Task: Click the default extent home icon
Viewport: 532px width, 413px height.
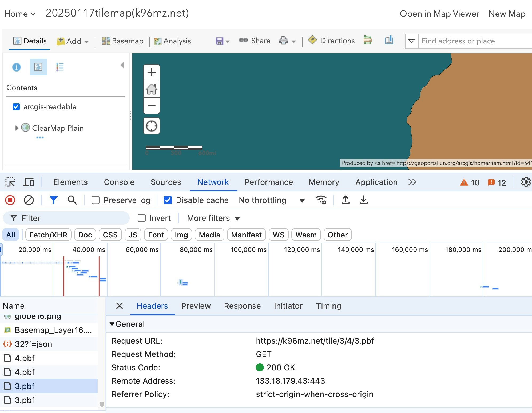Action: (151, 89)
